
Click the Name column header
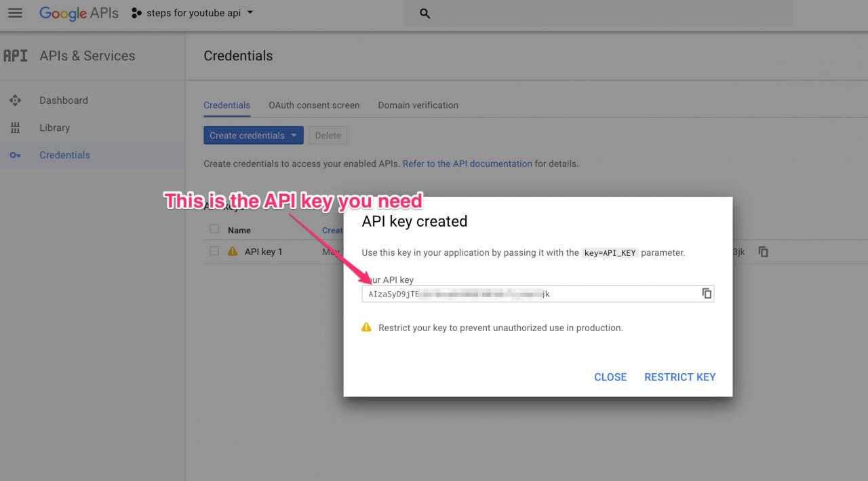(x=239, y=230)
